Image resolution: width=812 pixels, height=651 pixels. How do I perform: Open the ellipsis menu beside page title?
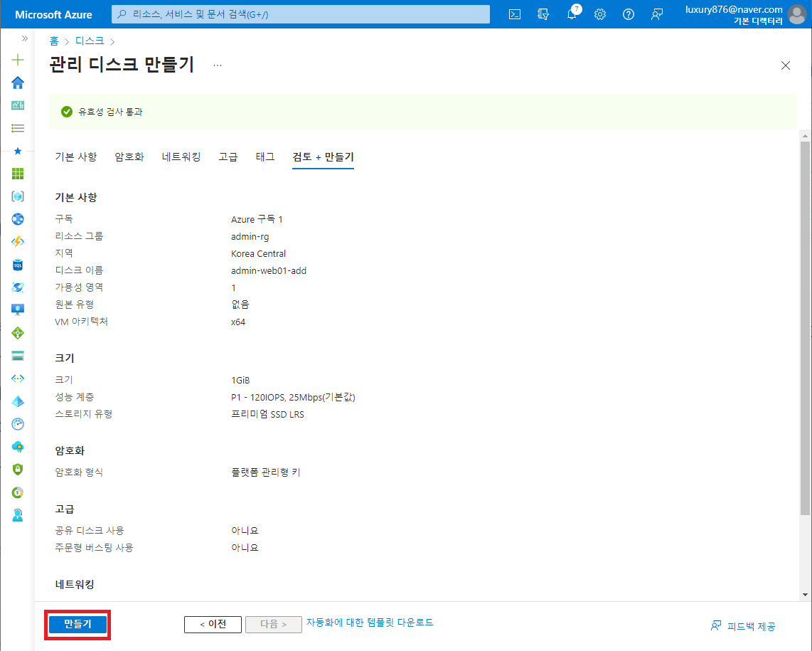coord(218,65)
